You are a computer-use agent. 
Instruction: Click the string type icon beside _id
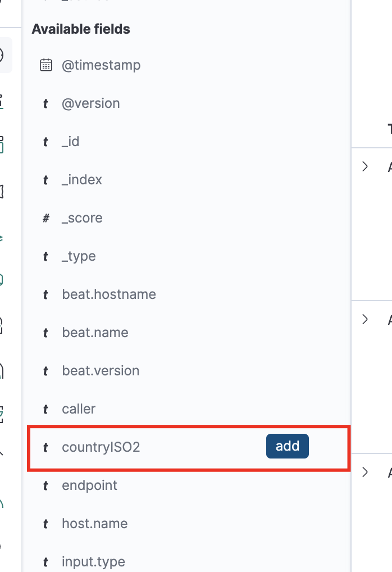point(45,142)
